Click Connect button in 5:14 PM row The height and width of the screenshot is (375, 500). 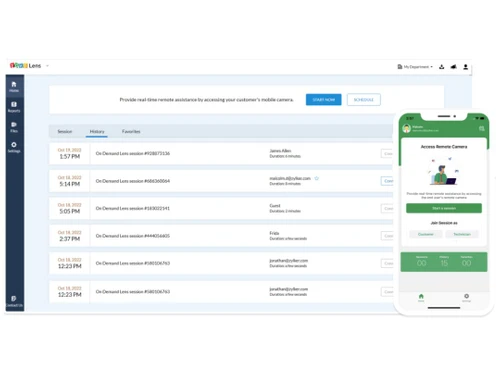pyautogui.click(x=387, y=181)
